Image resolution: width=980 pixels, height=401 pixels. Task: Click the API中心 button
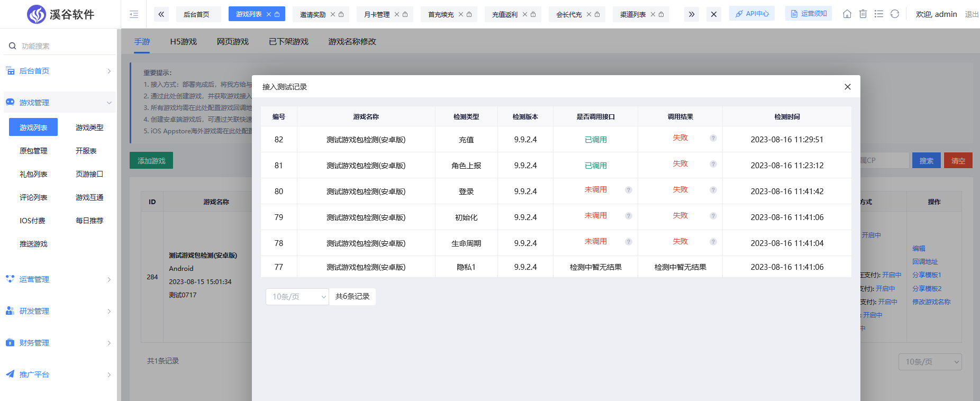coord(752,14)
